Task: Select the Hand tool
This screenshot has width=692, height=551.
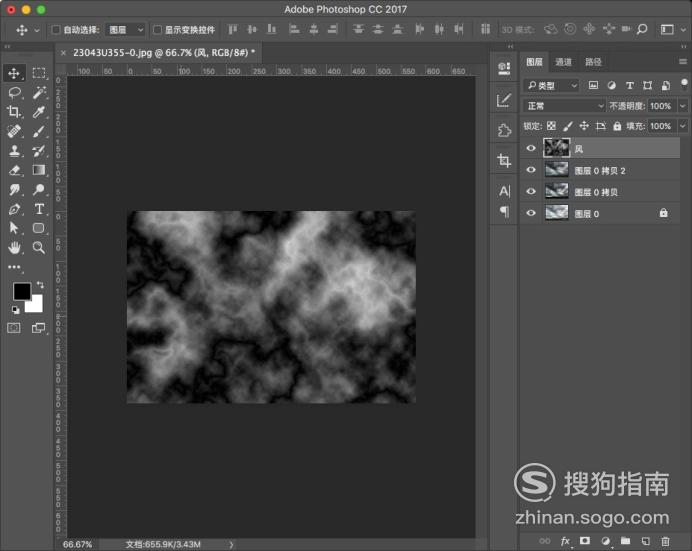Action: pos(14,247)
